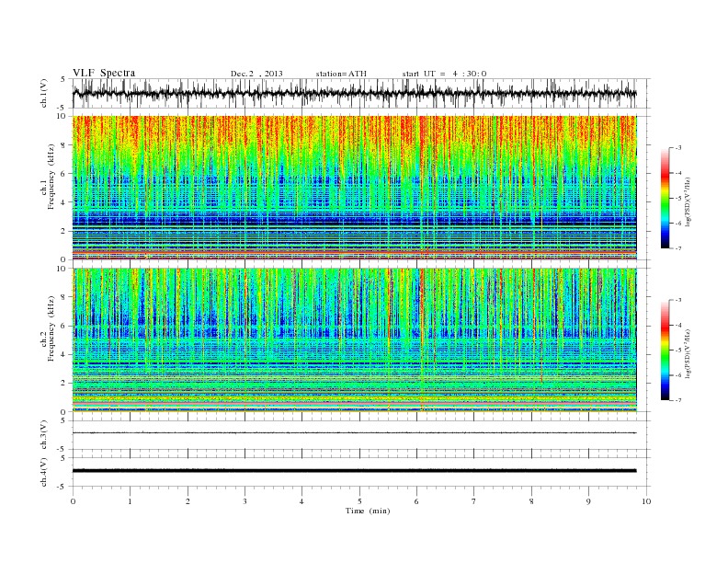Image resolution: width=728 pixels, height=563 pixels.
Task: Click inside the ch.2 spectrogram panel
Action: pyautogui.click(x=354, y=339)
